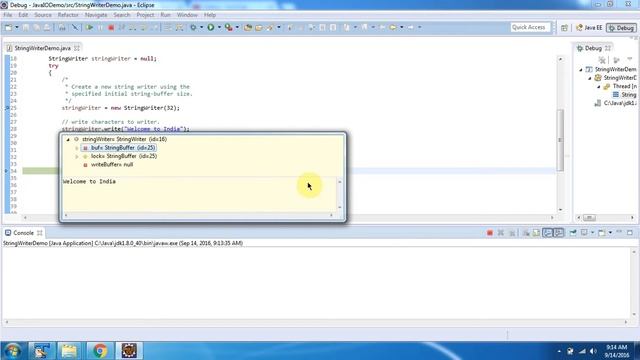640x360 pixels.
Task: Open the Edit menu
Action: coord(23,15)
